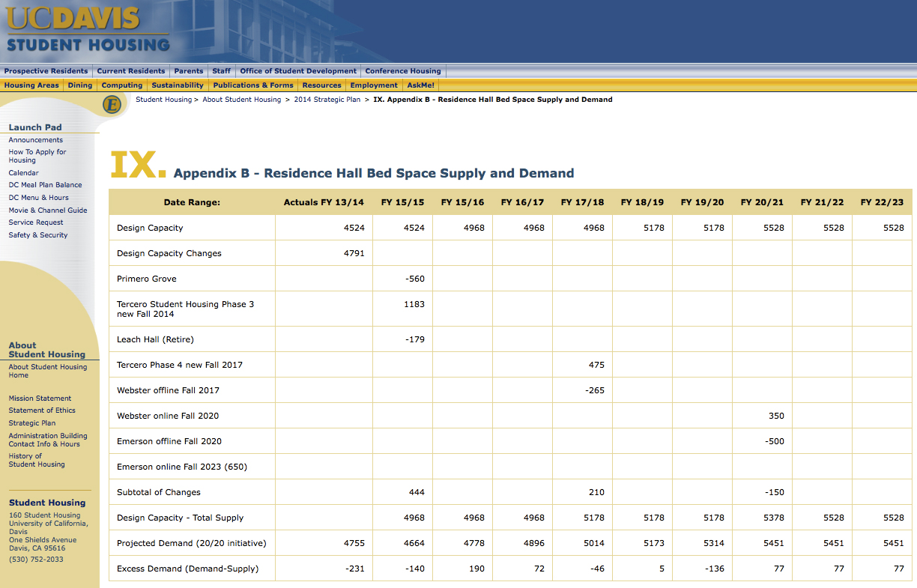Open Office of Student Development tab
Viewport: 917px width, 588px height.
coord(298,71)
